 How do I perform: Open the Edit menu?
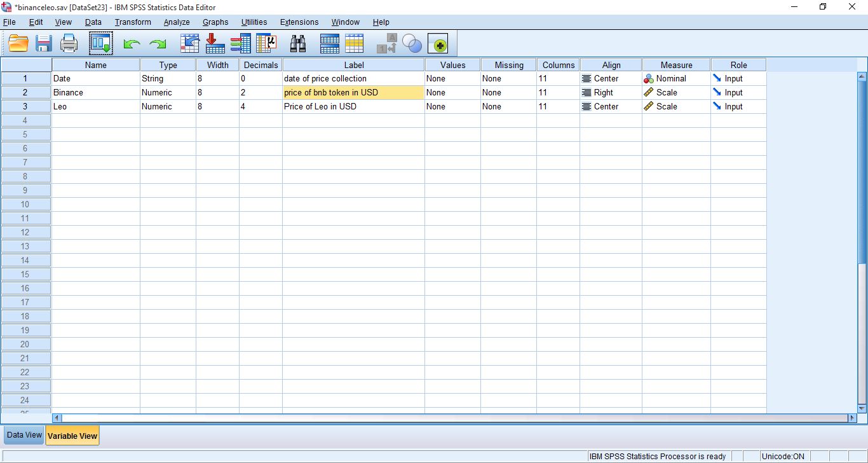[x=36, y=22]
